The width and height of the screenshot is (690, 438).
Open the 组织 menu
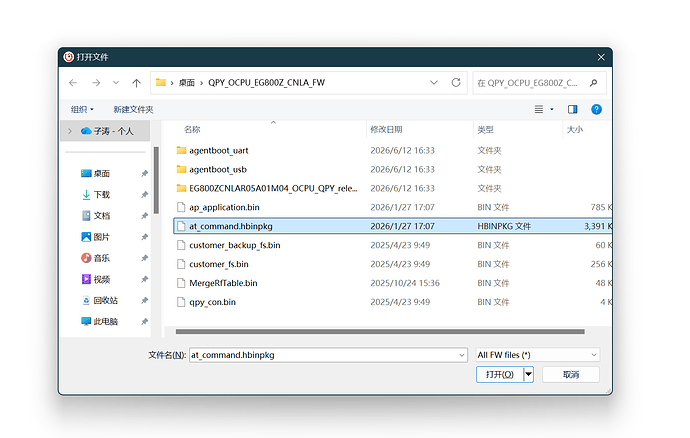pyautogui.click(x=82, y=109)
